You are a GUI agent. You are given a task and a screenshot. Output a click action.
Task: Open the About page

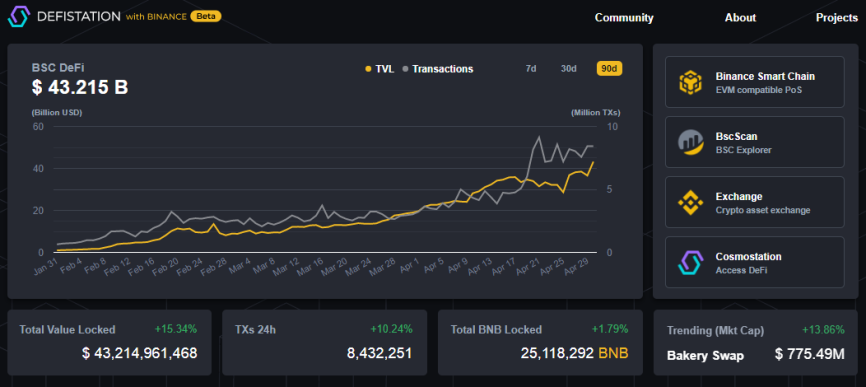pyautogui.click(x=740, y=18)
